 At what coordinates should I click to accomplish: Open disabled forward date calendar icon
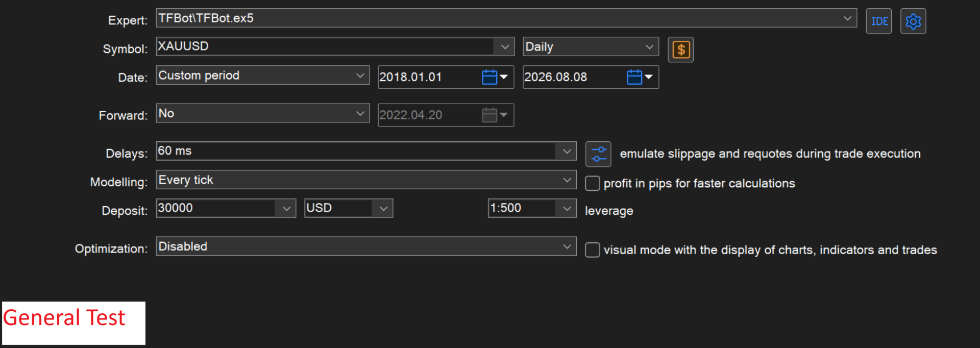(x=495, y=115)
